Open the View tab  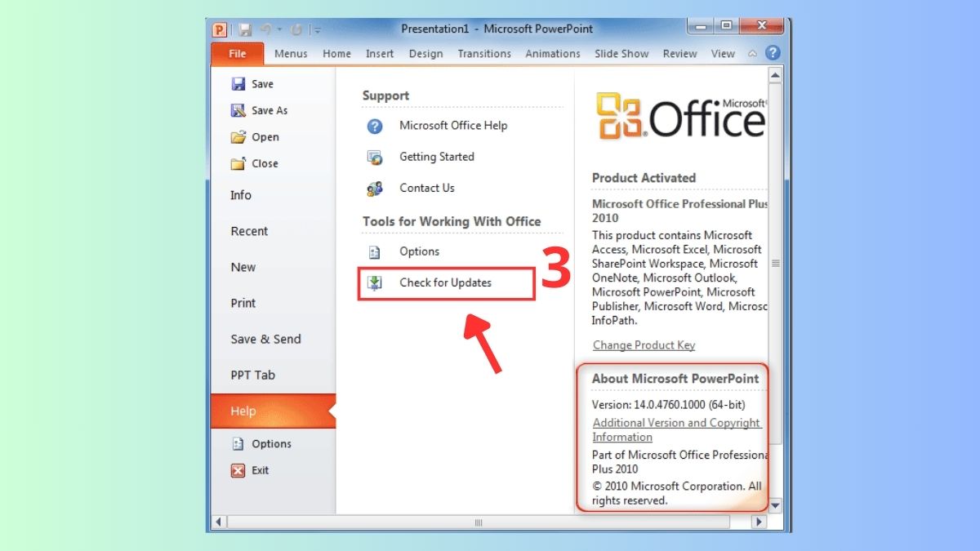723,54
